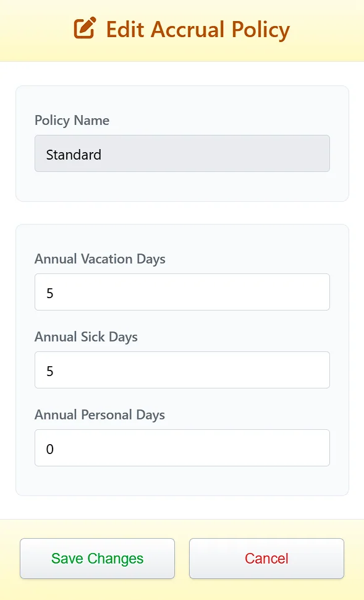The width and height of the screenshot is (364, 600).
Task: Click the accrual days card section
Action: pyautogui.click(x=182, y=359)
